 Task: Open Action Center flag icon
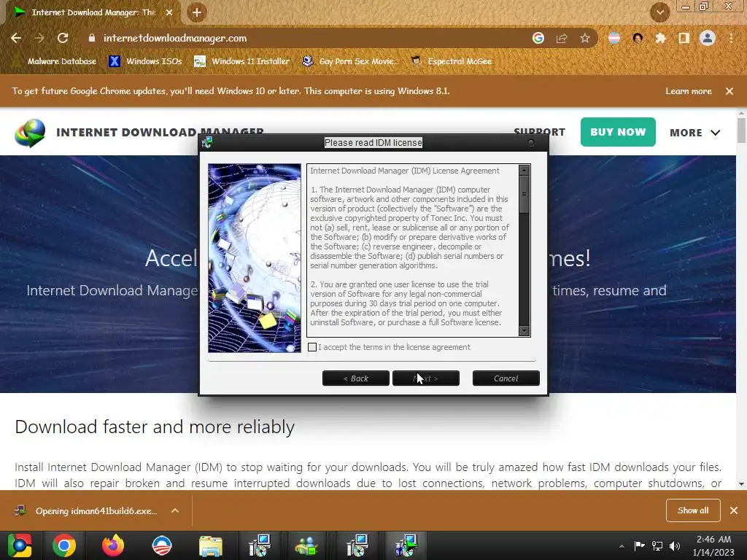(639, 546)
